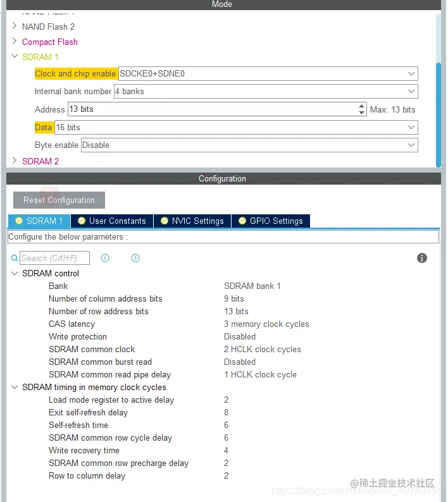This screenshot has width=448, height=502.
Task: Select SDRAM common clock 2 HCLK value
Action: (x=262, y=349)
